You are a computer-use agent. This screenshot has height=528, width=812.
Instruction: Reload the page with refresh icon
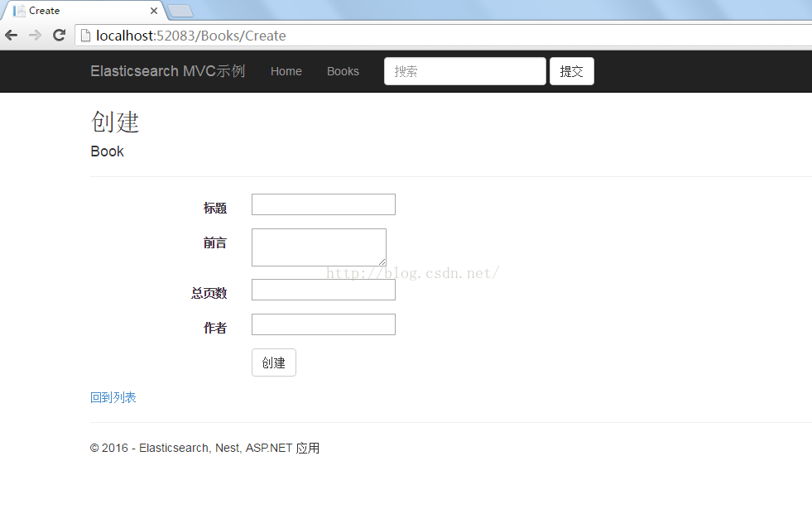point(59,36)
